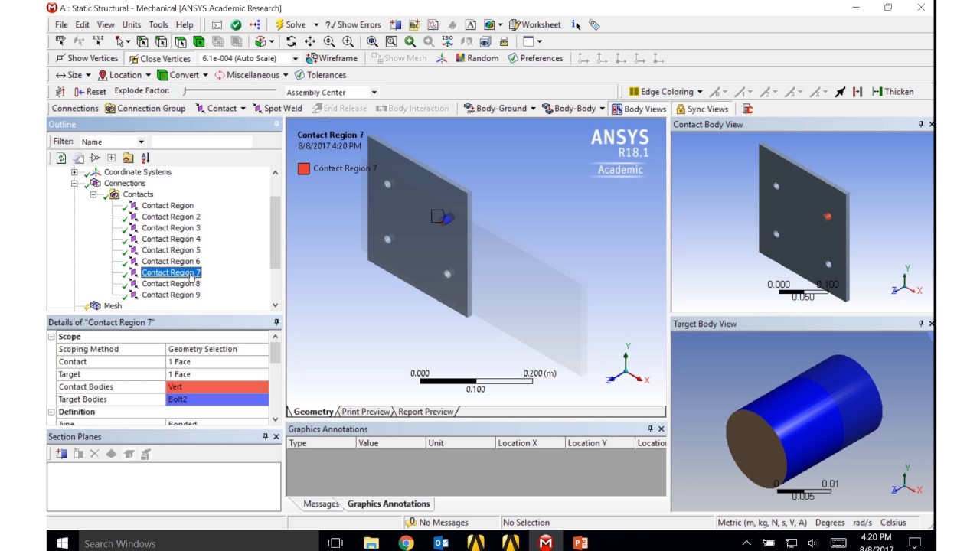The width and height of the screenshot is (980, 551).
Task: Click the tag icon beside Worksheet
Action: [594, 24]
